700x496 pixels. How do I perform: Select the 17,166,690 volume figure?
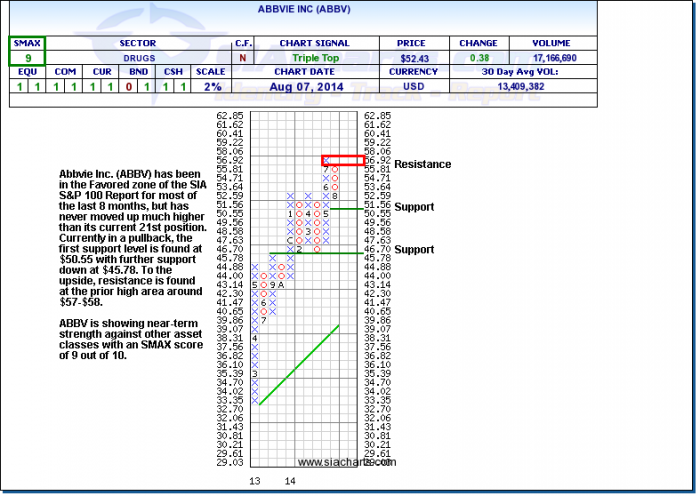click(551, 58)
